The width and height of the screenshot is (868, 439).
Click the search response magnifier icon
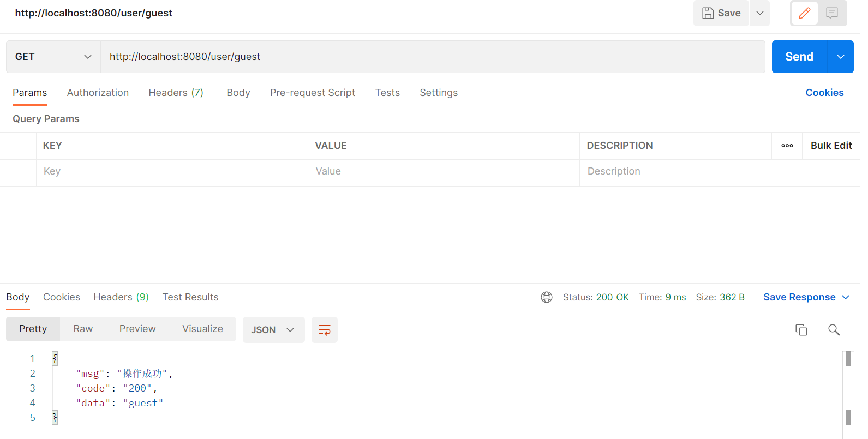[x=834, y=330]
